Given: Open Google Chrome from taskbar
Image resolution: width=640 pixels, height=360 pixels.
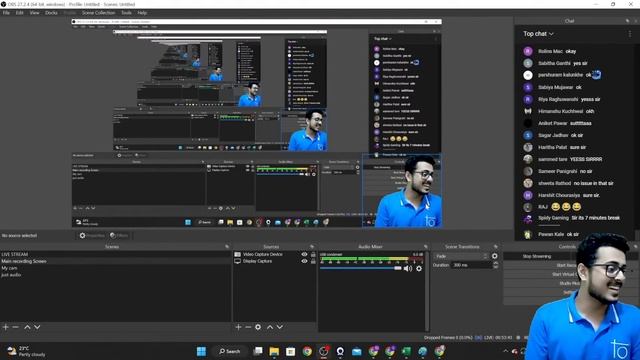Looking at the screenshot, I should [307, 351].
